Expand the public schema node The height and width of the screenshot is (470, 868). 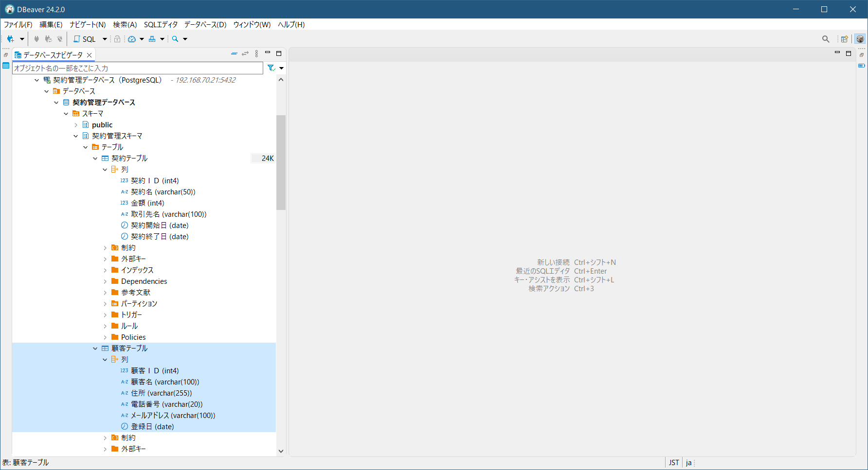[x=76, y=125]
